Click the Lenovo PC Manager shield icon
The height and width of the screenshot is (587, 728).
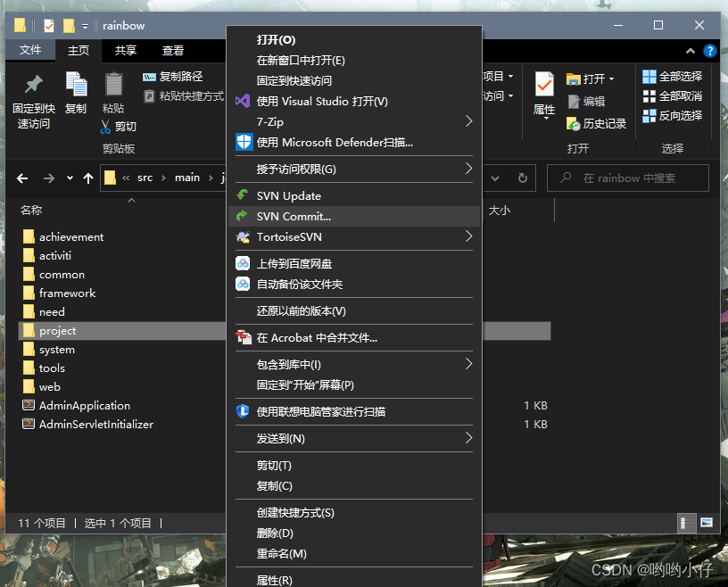click(x=243, y=411)
